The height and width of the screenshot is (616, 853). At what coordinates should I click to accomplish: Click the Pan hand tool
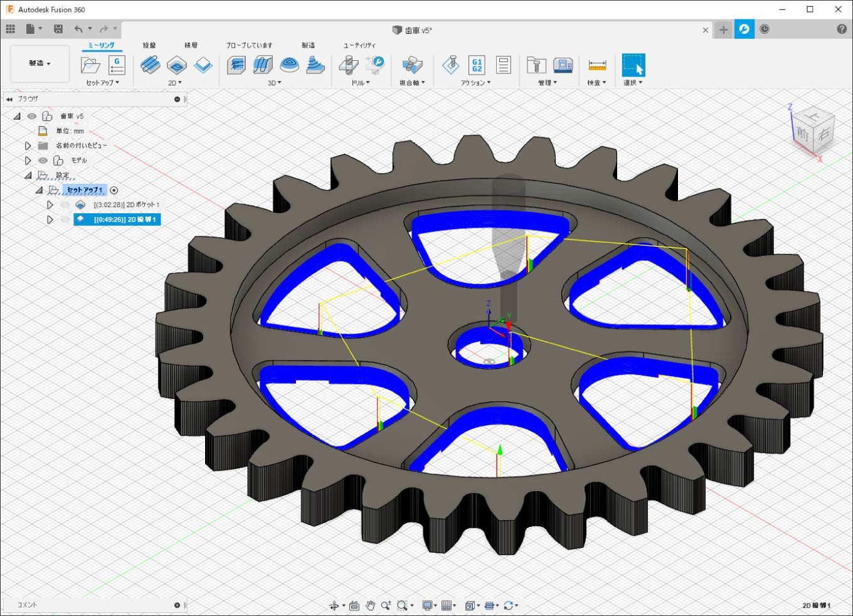pos(370,605)
